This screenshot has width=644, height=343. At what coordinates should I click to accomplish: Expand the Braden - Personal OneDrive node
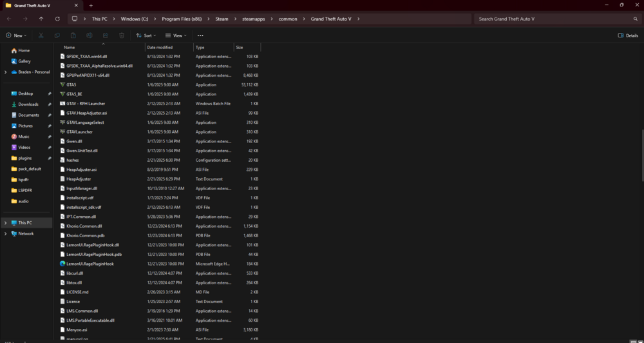click(x=5, y=72)
